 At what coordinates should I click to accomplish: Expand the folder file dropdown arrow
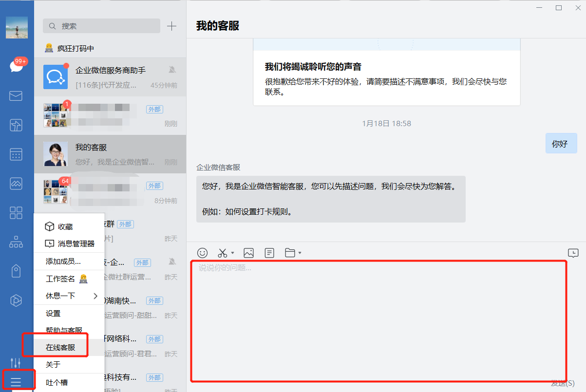click(300, 253)
